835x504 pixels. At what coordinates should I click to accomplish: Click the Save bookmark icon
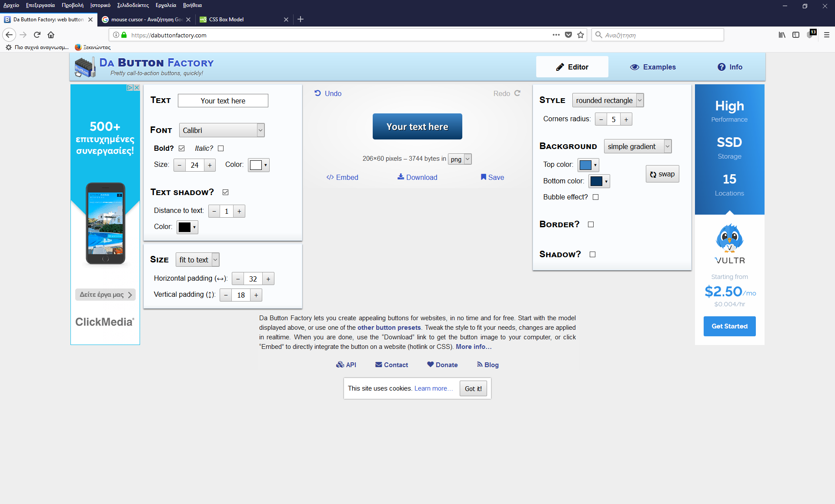483,177
